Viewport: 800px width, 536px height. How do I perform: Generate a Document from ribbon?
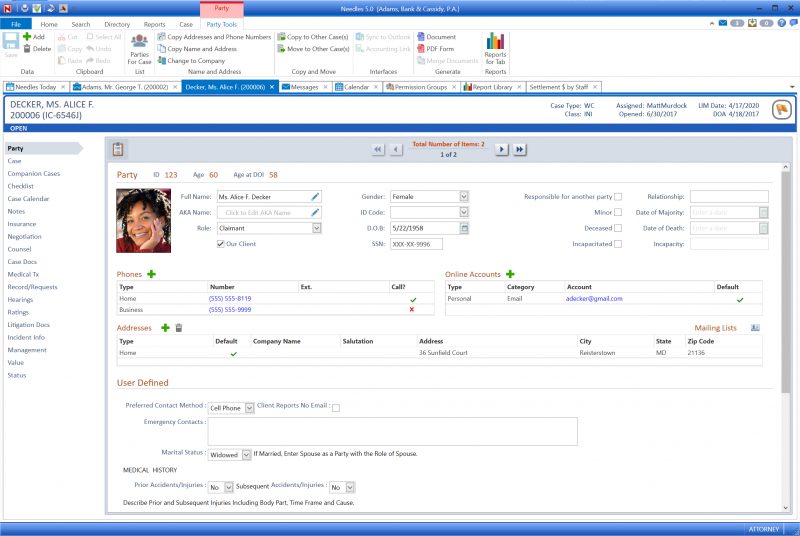437,37
